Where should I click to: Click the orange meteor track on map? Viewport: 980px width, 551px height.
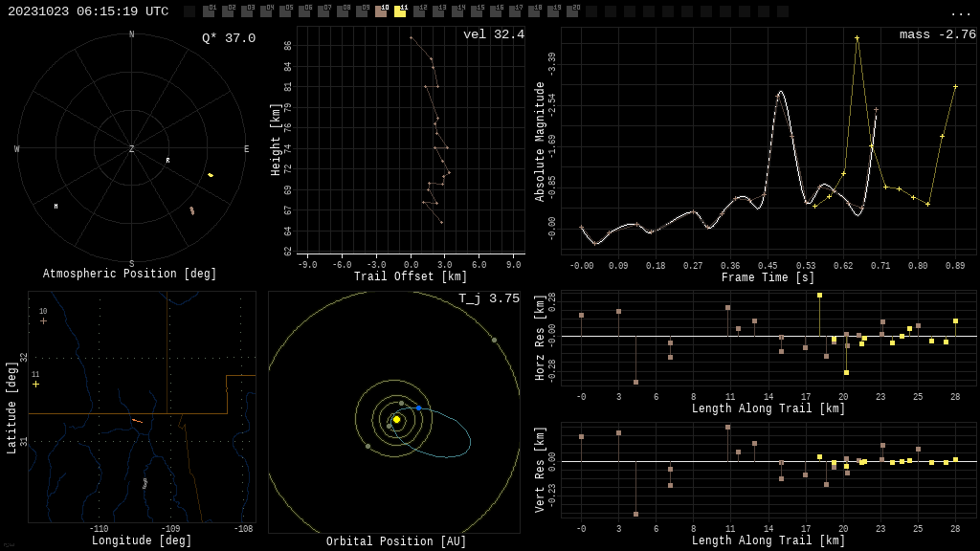[x=137, y=421]
